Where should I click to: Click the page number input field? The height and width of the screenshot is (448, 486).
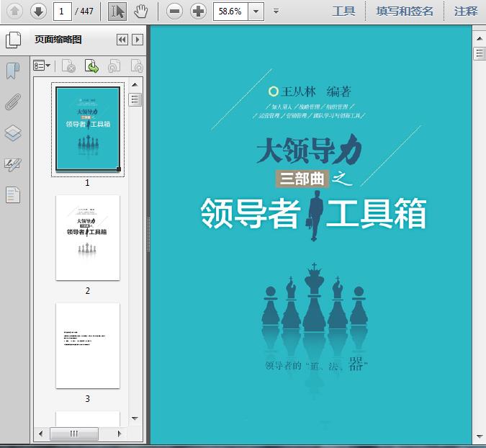click(x=63, y=12)
